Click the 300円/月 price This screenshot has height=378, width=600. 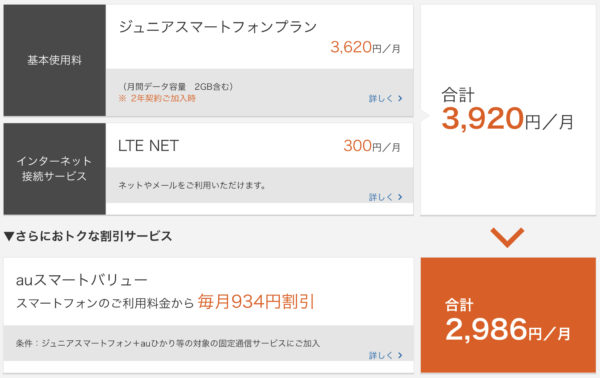tap(372, 146)
